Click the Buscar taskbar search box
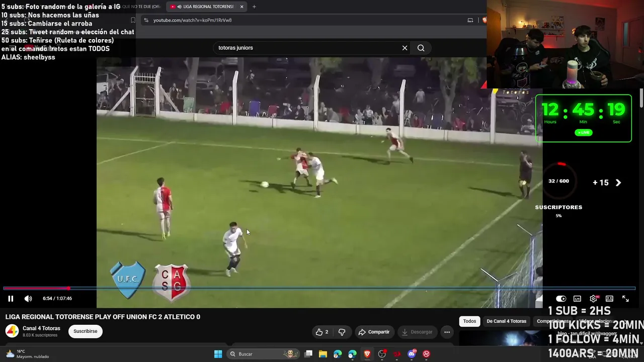 263,354
